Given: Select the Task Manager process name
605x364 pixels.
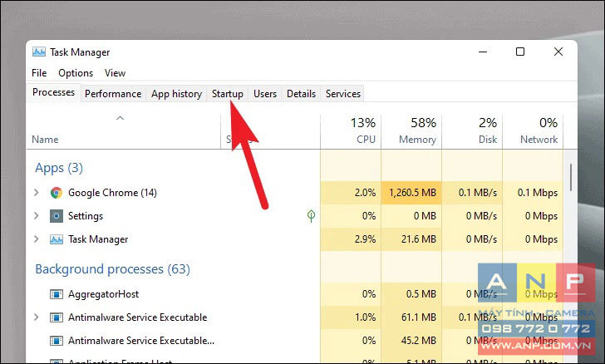Looking at the screenshot, I should 98,239.
